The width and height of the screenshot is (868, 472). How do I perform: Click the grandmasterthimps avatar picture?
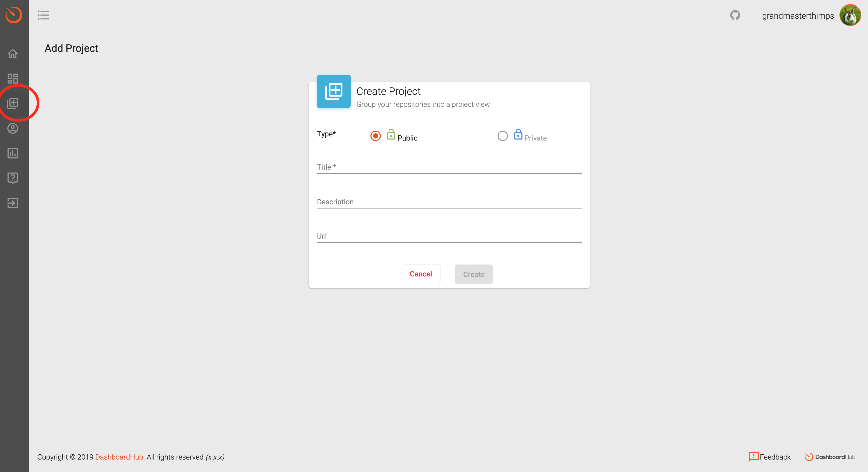(x=850, y=15)
